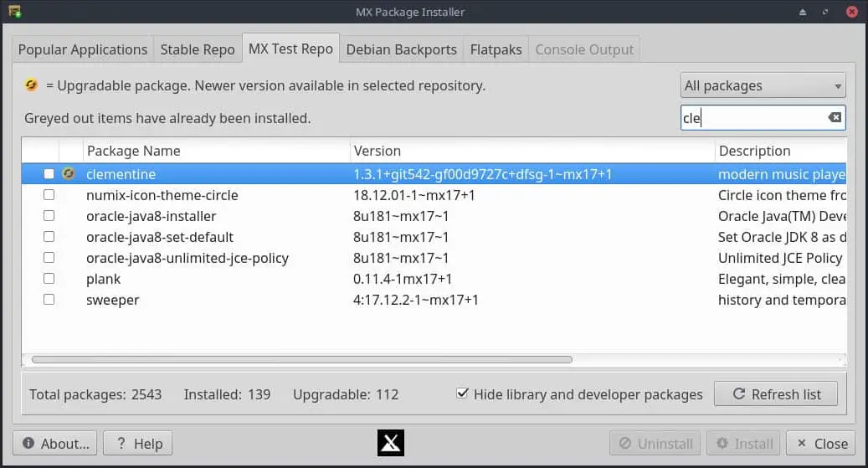868x468 pixels.
Task: Select the MX Test Repo tab
Action: tap(290, 49)
